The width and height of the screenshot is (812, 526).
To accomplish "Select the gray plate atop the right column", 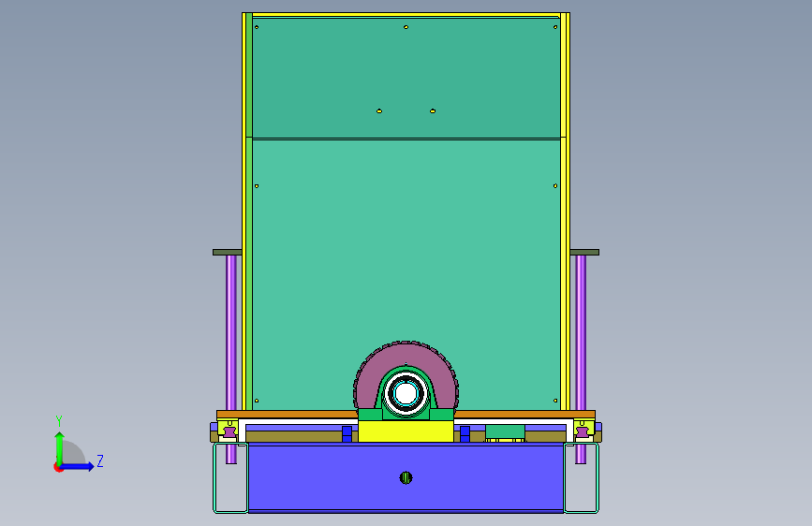I will click(584, 252).
